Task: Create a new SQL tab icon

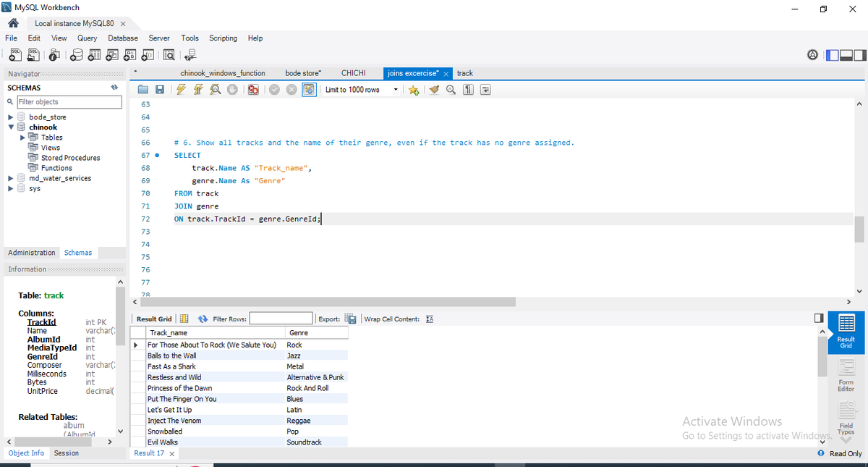Action: tap(14, 54)
